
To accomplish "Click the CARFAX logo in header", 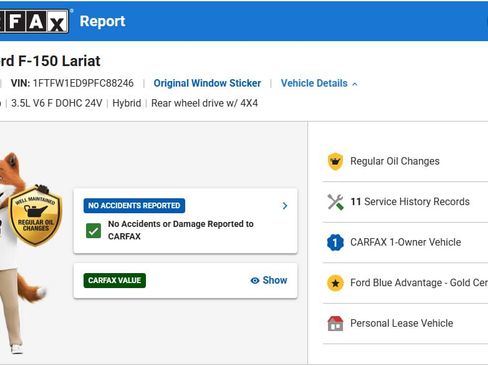I will [34, 21].
